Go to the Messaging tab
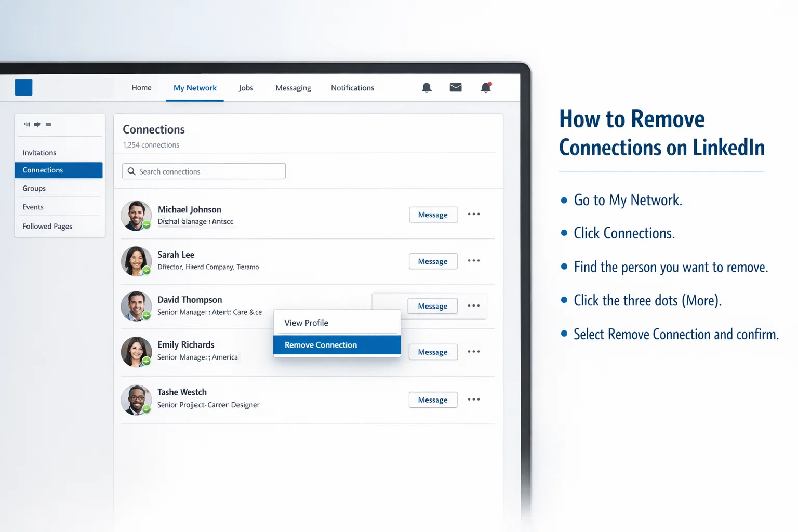The height and width of the screenshot is (532, 798). (293, 88)
